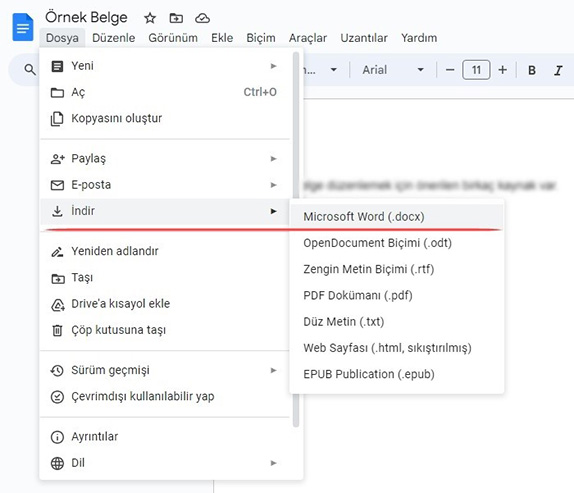The image size is (574, 493).
Task: Click Çöp kutusuna taşı
Action: pos(165,330)
